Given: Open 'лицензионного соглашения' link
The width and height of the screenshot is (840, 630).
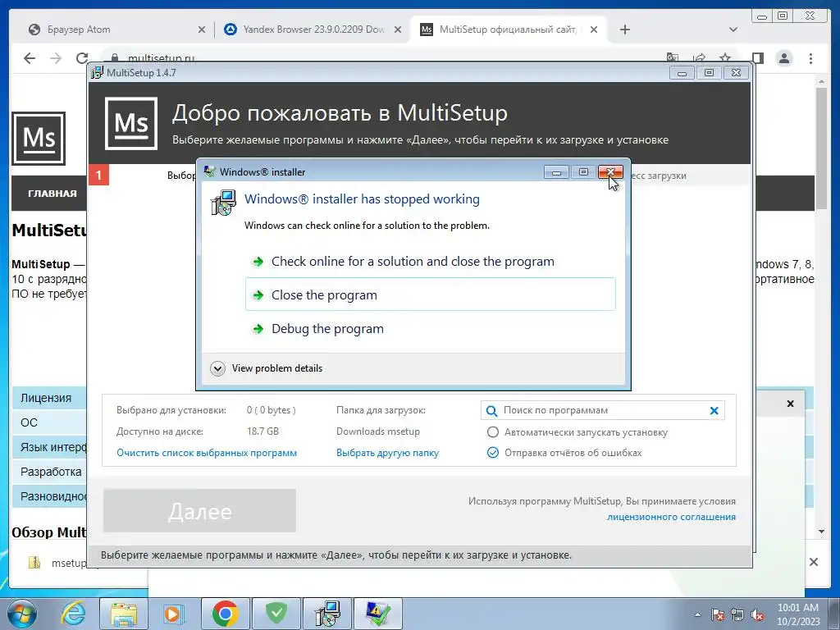Looking at the screenshot, I should (671, 517).
